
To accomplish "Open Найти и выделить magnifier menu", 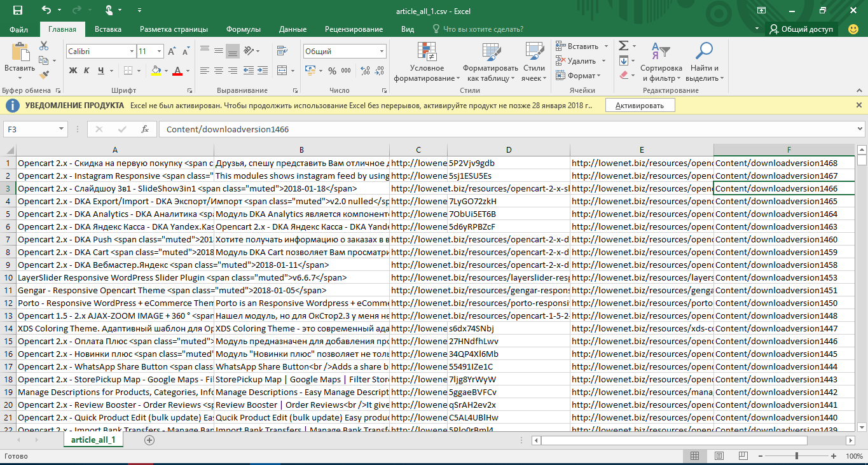I will 705,62.
